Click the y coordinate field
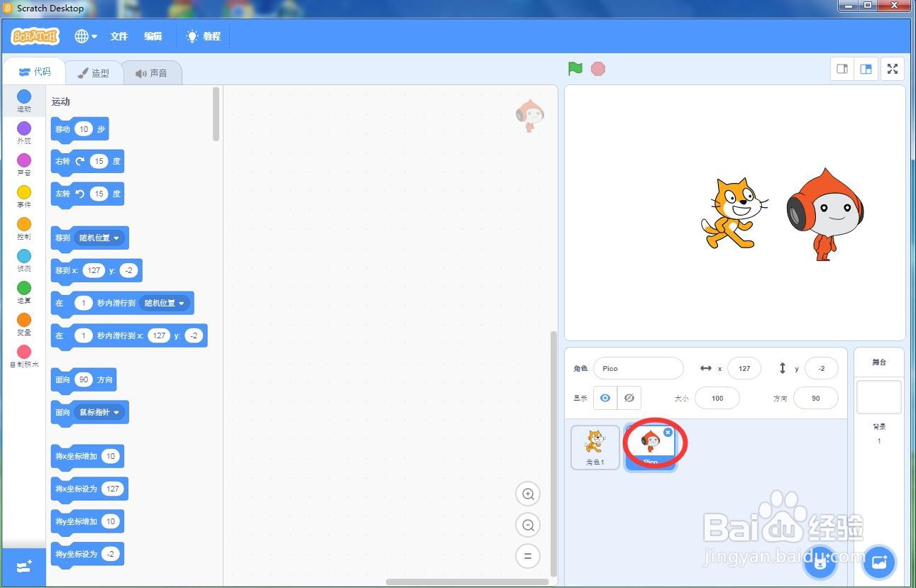 coord(822,368)
